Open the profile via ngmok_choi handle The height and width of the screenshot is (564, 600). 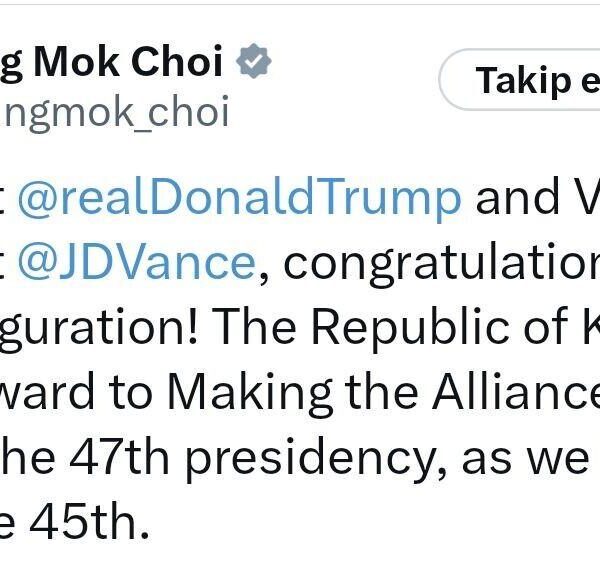tap(115, 113)
